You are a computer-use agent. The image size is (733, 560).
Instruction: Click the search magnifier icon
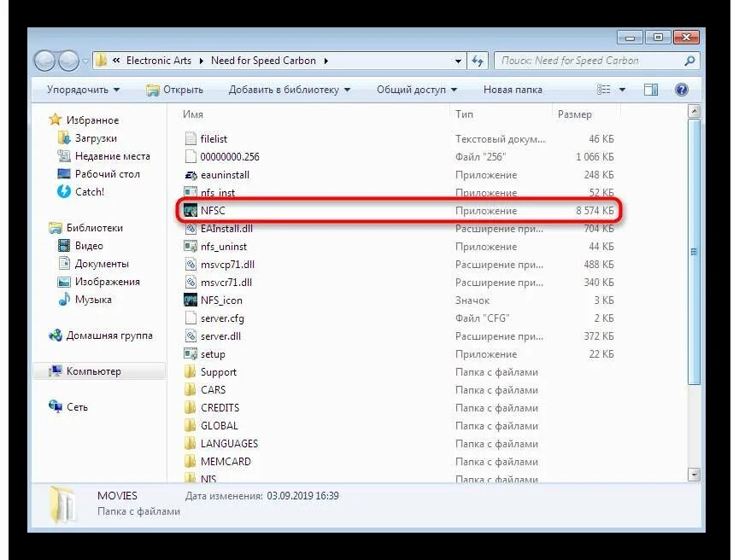pyautogui.click(x=689, y=61)
